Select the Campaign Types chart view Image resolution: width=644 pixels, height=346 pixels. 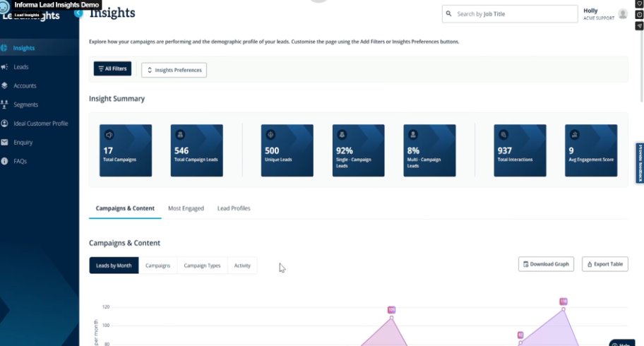click(x=202, y=266)
